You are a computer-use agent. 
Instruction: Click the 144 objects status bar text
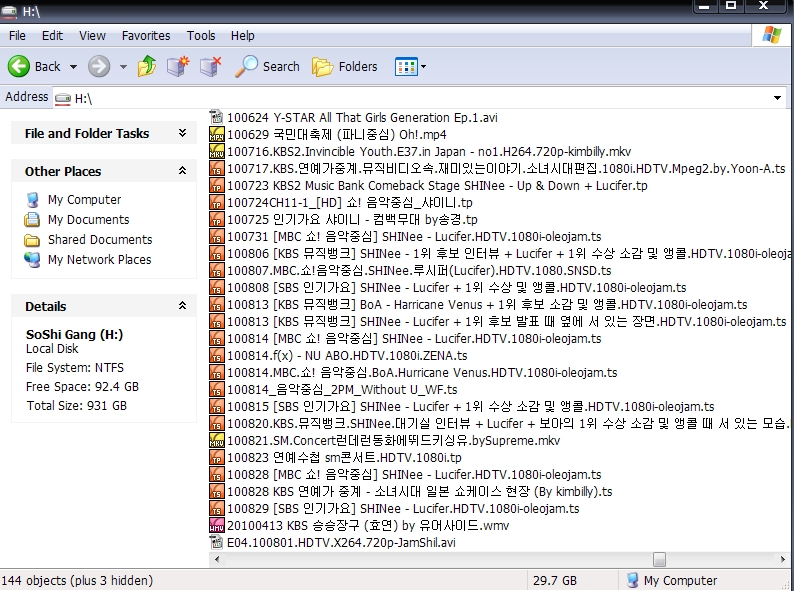point(77,580)
